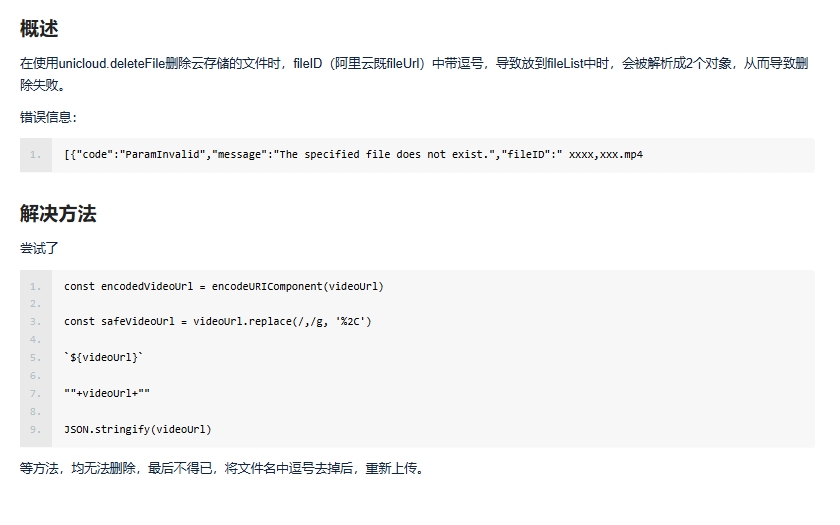Click the encodeURIComponent(videoUrl) code line
Image resolution: width=840 pixels, height=525 pixels.
[224, 287]
